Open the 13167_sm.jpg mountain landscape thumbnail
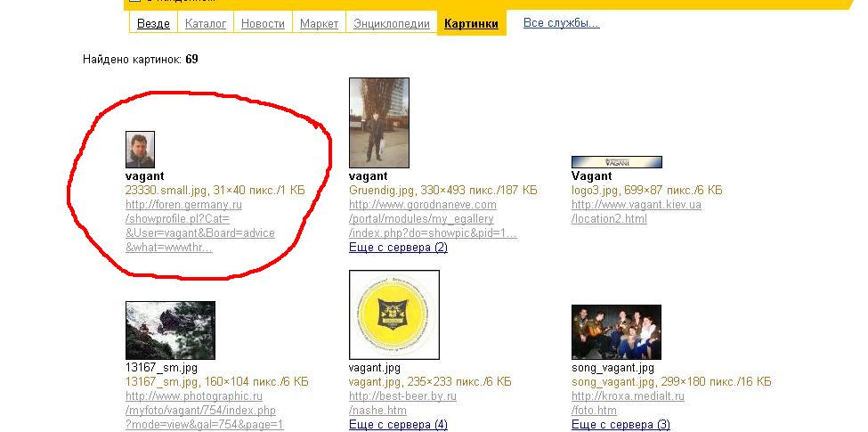 coord(170,330)
